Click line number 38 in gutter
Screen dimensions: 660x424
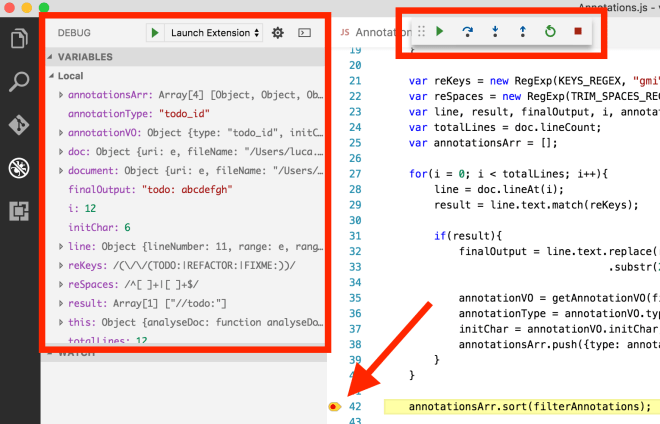pyautogui.click(x=355, y=344)
